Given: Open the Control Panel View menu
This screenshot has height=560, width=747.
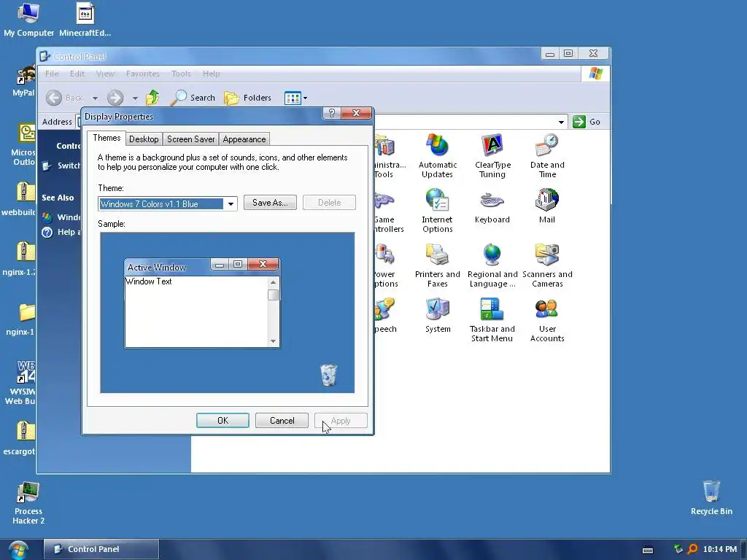Looking at the screenshot, I should click(x=105, y=74).
